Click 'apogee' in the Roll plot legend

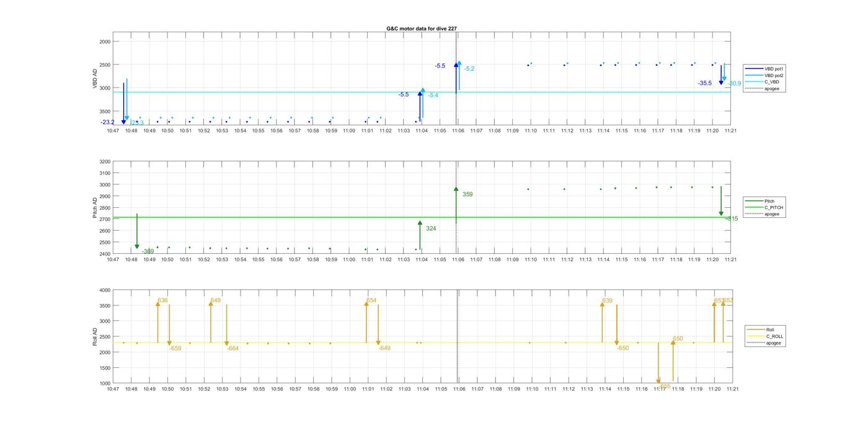764,343
